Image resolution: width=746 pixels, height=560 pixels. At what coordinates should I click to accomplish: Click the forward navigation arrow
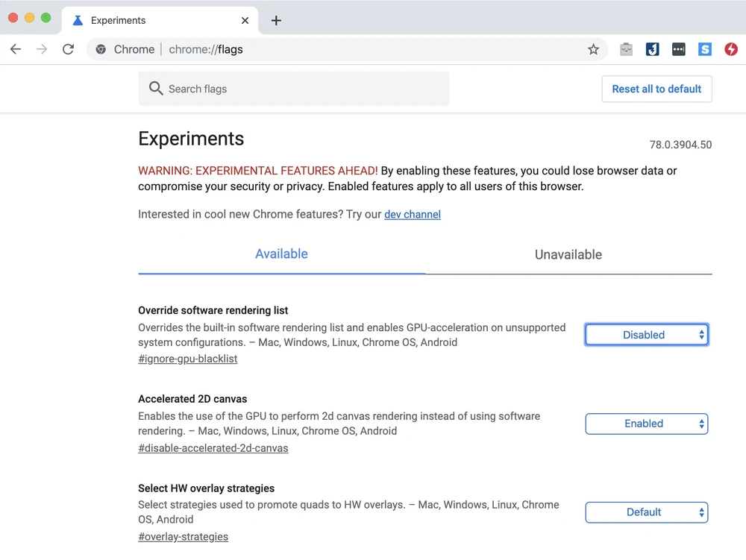[x=42, y=49]
